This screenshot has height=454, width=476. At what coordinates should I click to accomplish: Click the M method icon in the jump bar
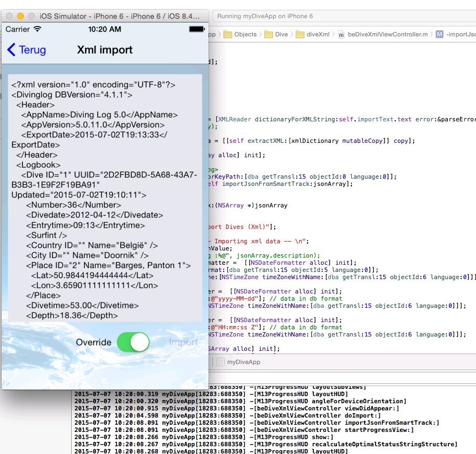pos(439,34)
